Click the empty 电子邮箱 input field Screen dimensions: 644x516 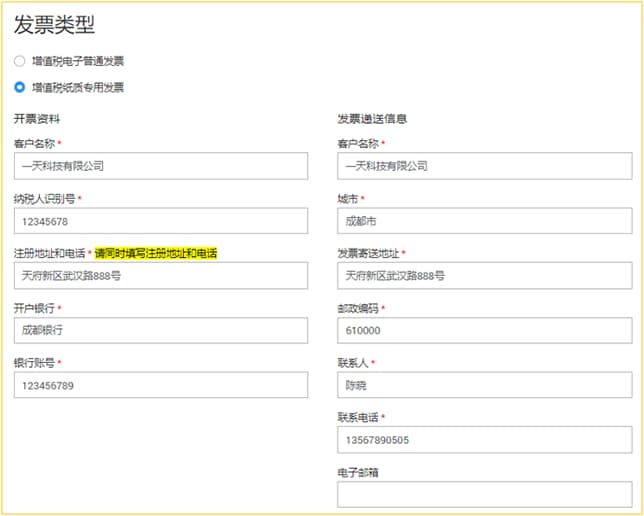[484, 494]
